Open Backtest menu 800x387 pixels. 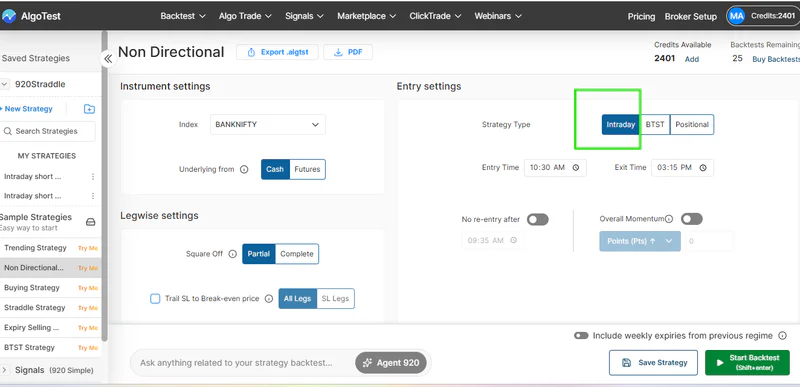click(x=183, y=16)
